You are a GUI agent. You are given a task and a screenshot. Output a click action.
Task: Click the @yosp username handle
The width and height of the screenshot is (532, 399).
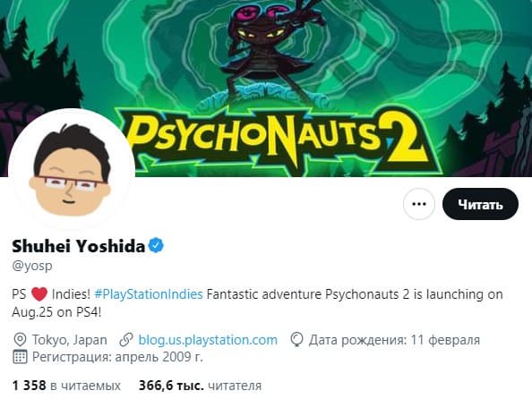tap(32, 266)
